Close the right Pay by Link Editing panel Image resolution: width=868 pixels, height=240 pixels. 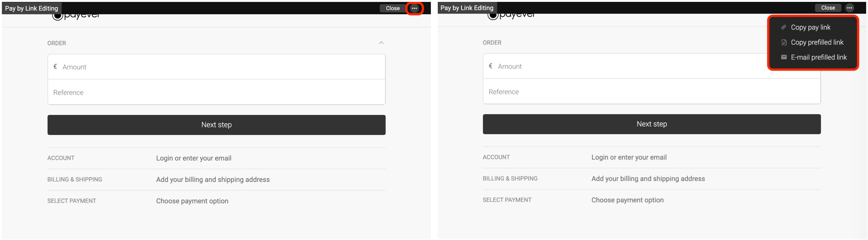pyautogui.click(x=828, y=8)
